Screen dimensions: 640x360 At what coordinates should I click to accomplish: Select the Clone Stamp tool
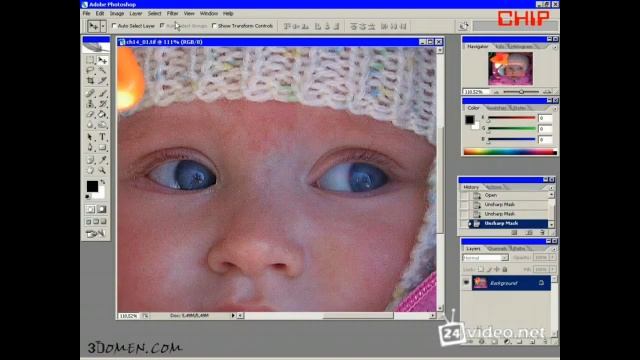(90, 104)
